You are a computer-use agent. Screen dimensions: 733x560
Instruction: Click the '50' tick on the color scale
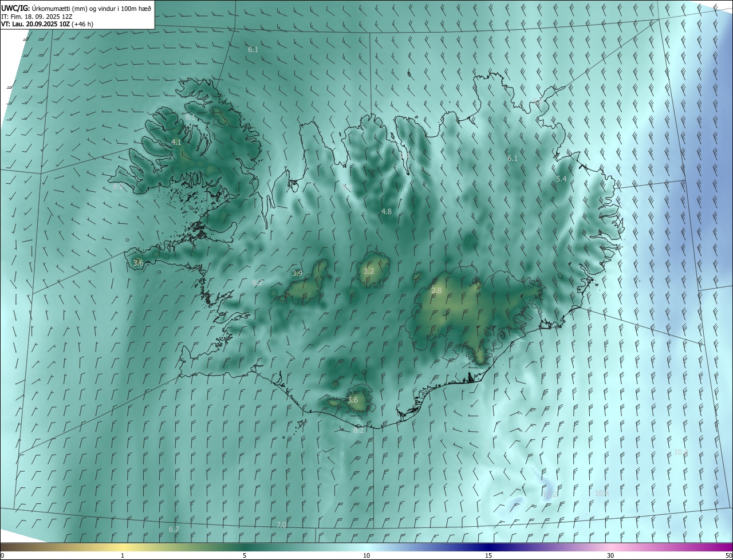coord(728,555)
